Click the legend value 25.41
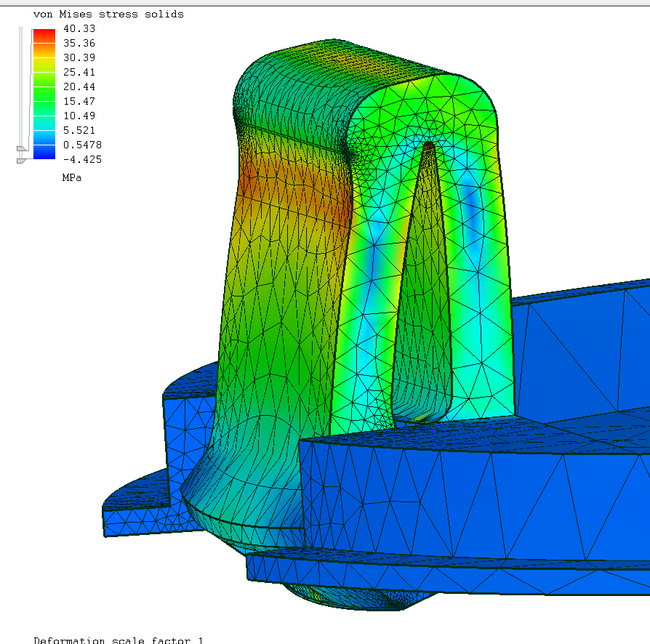The image size is (650, 644). click(x=79, y=72)
